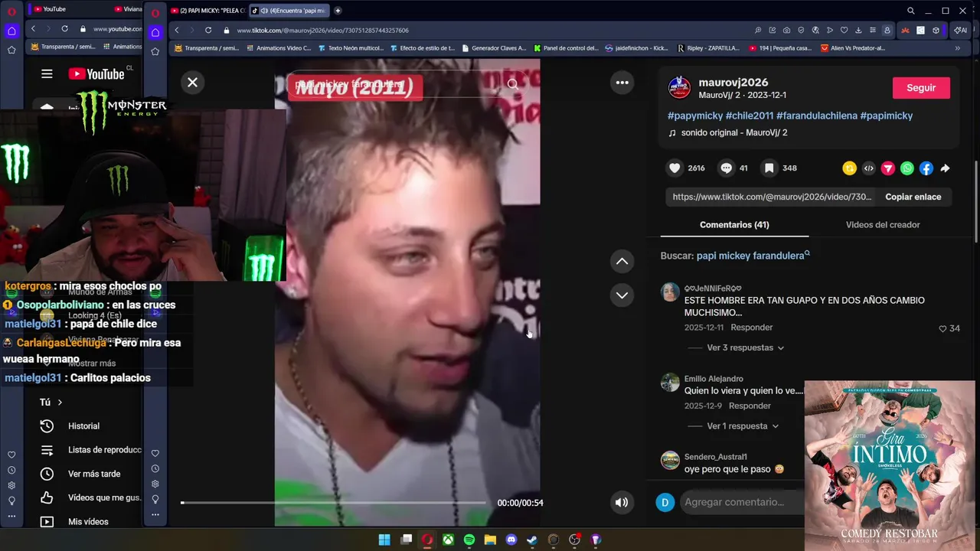Click the yellow repost icon
Screen dimensions: 980x551
pyautogui.click(x=849, y=168)
